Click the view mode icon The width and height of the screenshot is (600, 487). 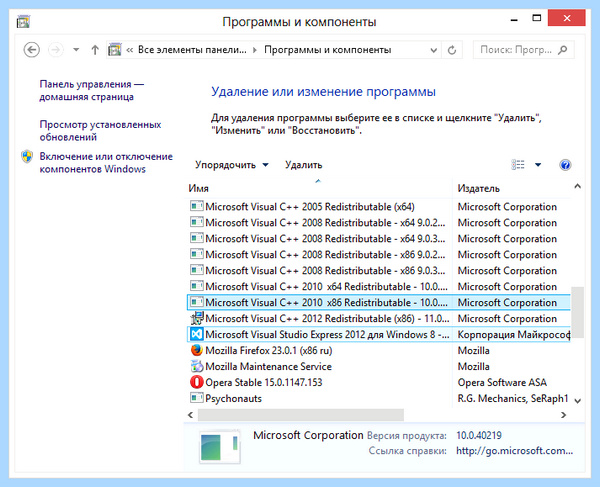tap(518, 165)
